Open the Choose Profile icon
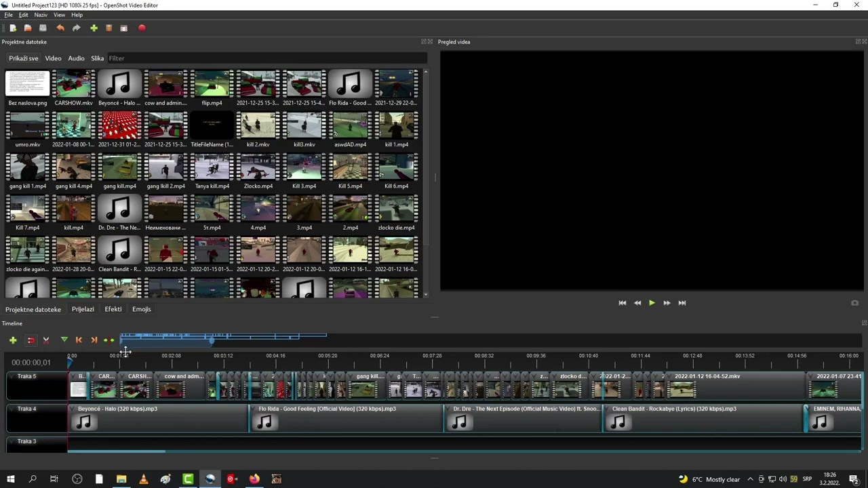 [x=108, y=28]
